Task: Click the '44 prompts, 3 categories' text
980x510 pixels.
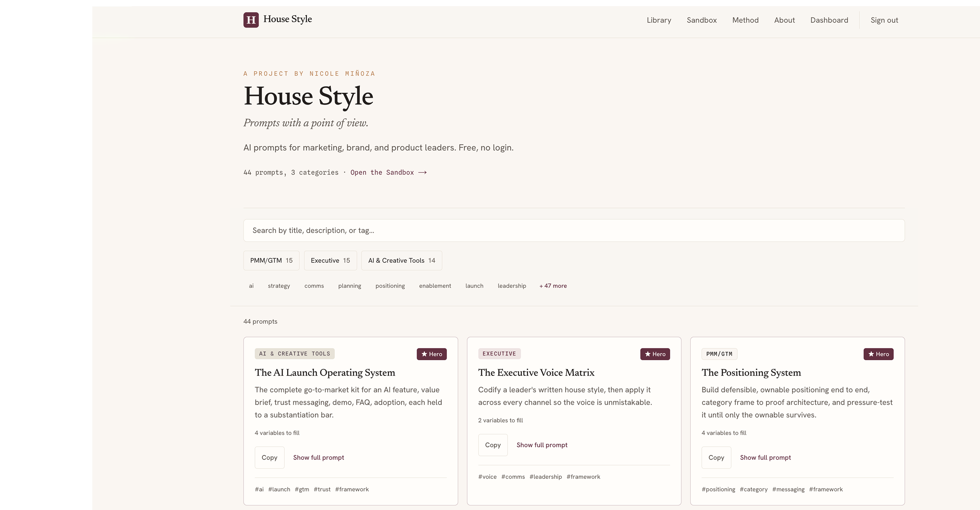Action: tap(291, 172)
